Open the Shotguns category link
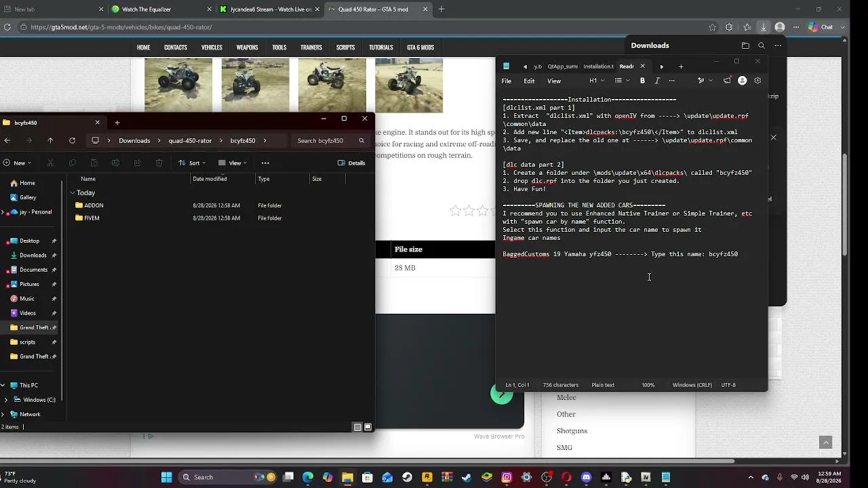 point(572,431)
